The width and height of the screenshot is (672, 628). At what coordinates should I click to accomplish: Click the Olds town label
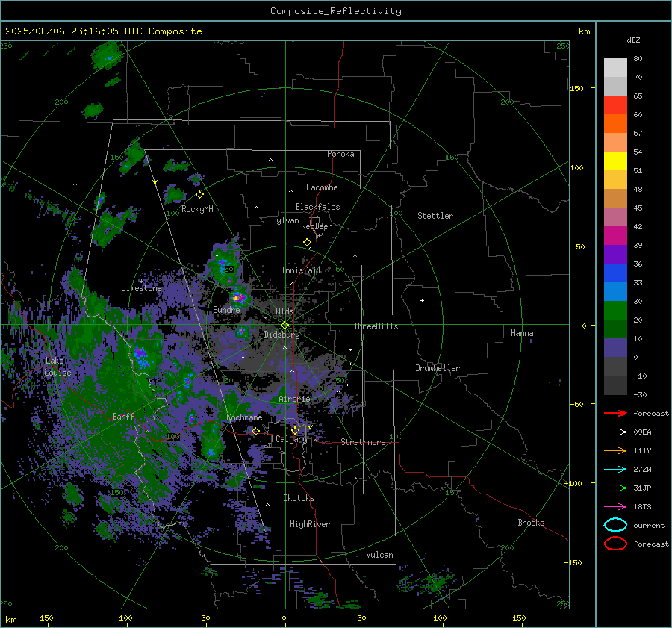[284, 311]
